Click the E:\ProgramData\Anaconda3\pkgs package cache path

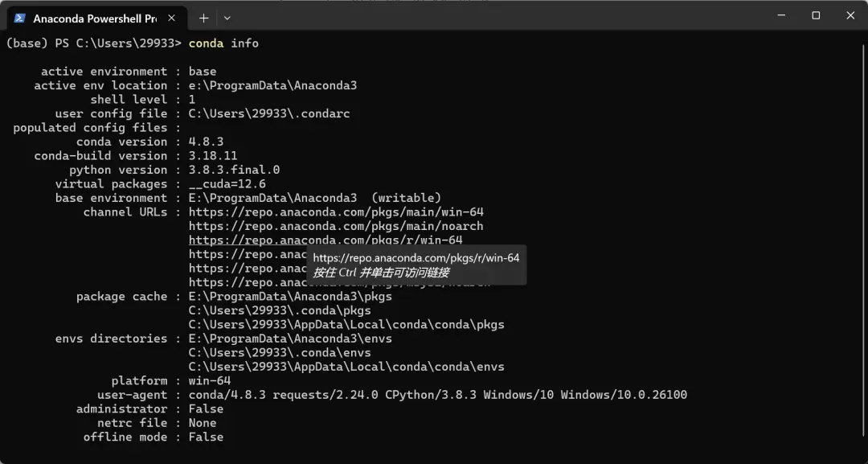point(290,297)
